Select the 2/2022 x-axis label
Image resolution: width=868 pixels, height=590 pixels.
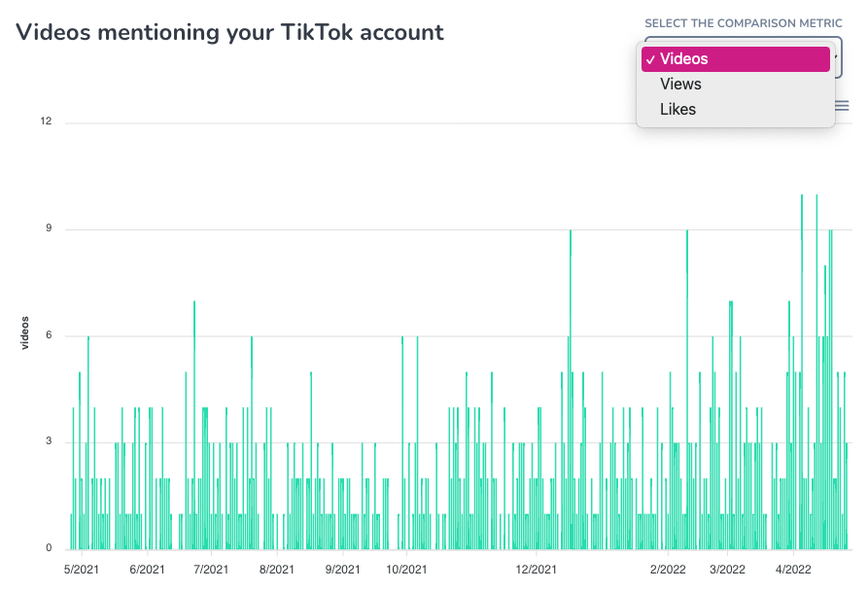click(668, 570)
